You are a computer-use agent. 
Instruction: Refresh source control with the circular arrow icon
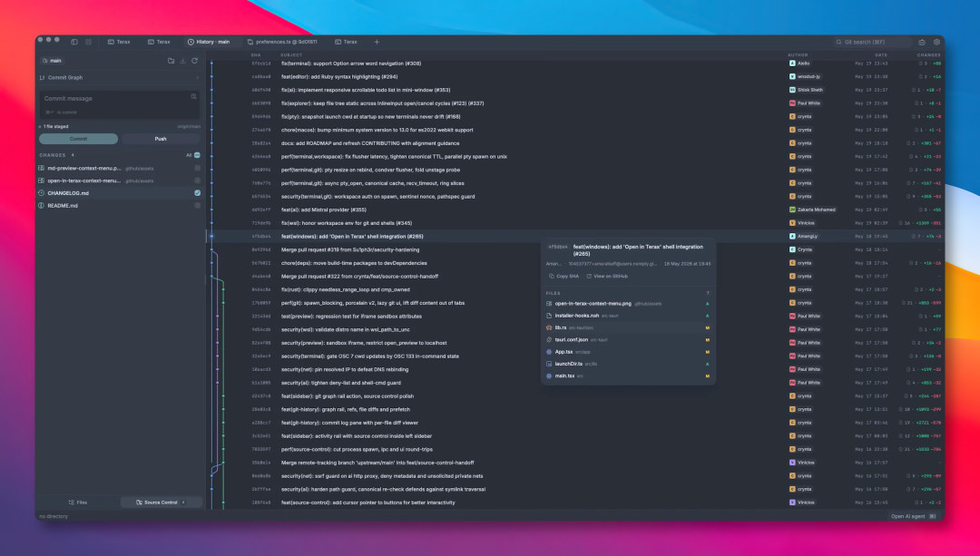click(195, 61)
